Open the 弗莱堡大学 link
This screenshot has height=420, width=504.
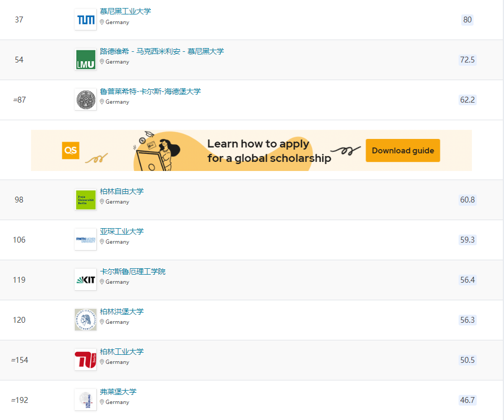[118, 392]
